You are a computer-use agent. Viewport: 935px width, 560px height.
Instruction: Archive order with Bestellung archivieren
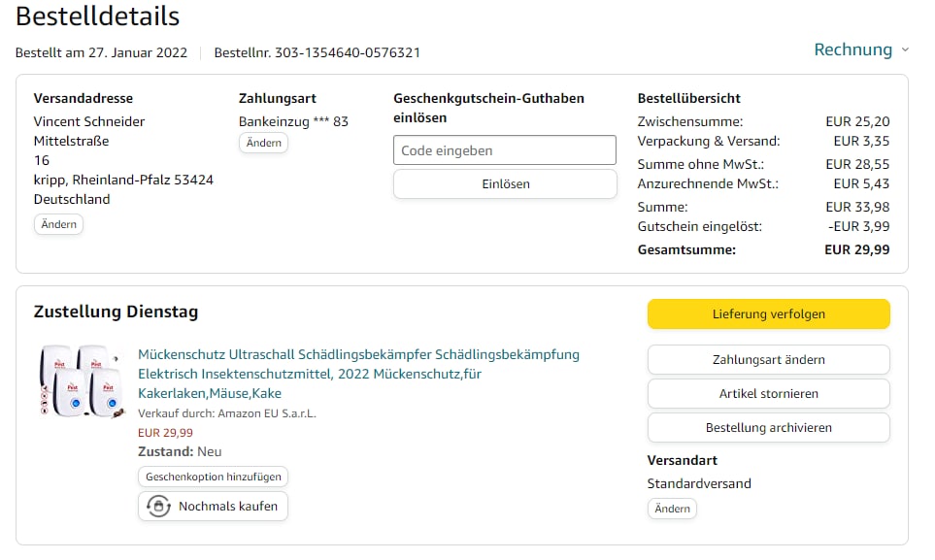coord(768,427)
